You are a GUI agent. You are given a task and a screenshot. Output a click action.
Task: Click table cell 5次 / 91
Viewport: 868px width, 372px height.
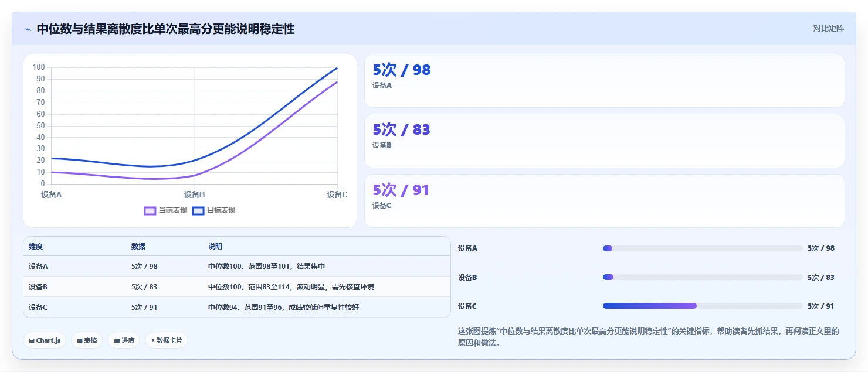[144, 308]
